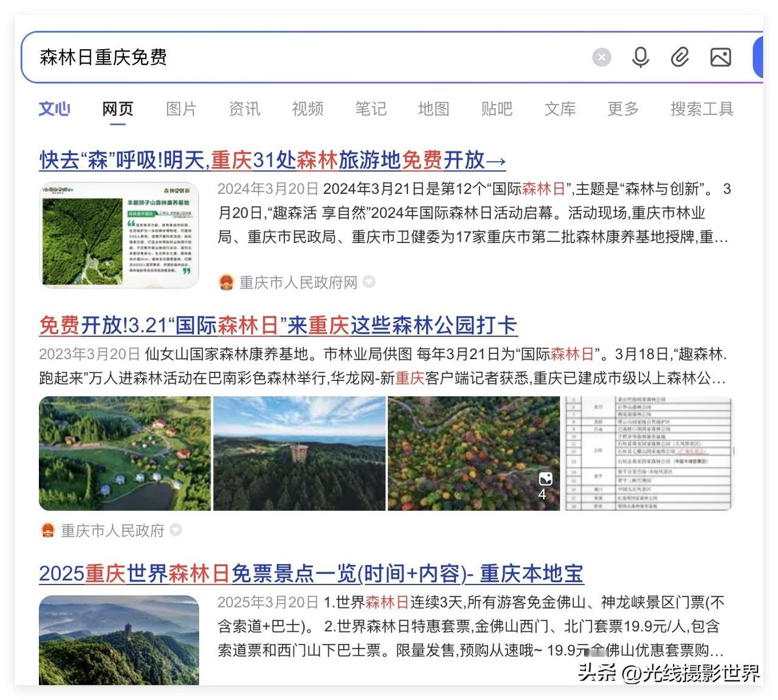This screenshot has width=778, height=700.
Task: Click snippet text dated 2025年3月20日
Action: [x=472, y=626]
